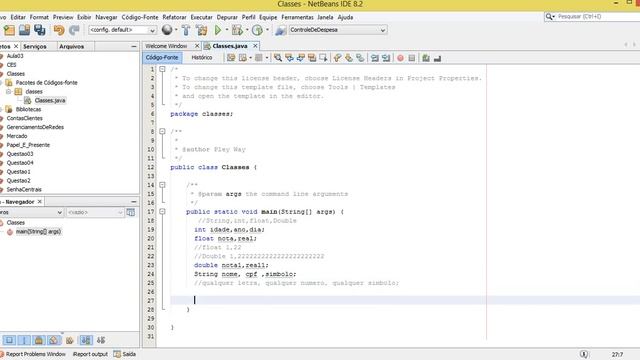Click Shift Line Left icon
The image size is (640, 360).
pyautogui.click(x=374, y=58)
